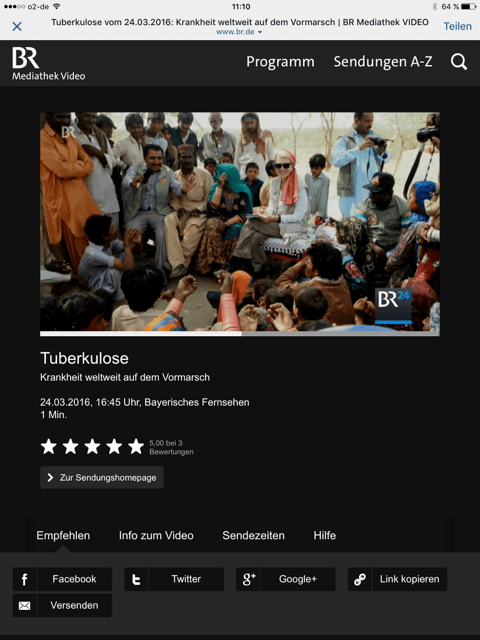Switch to the Info zum Video tab
The image size is (480, 640).
point(156,536)
